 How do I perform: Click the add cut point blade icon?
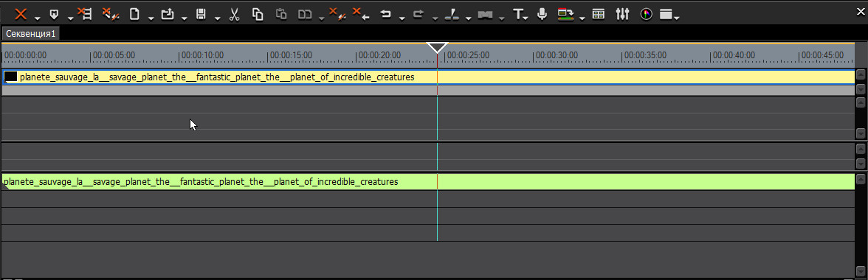453,14
